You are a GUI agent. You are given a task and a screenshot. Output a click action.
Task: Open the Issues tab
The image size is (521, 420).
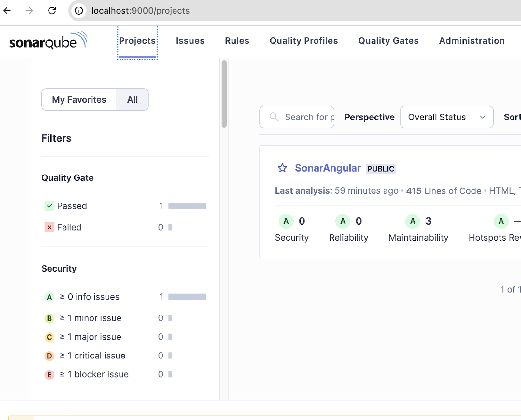point(190,41)
